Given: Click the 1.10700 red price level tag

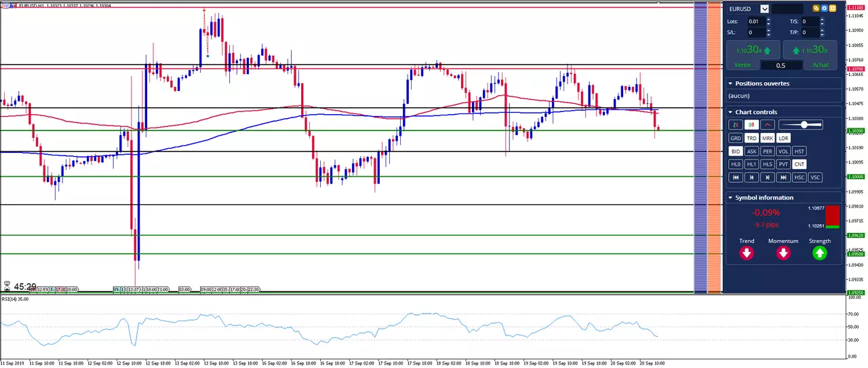Looking at the screenshot, I should pos(856,69).
